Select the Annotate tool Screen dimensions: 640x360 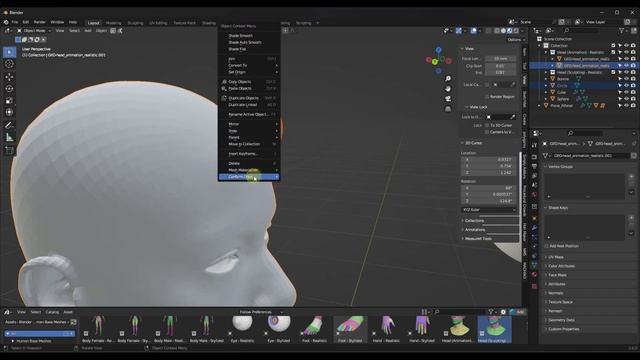(x=9, y=126)
